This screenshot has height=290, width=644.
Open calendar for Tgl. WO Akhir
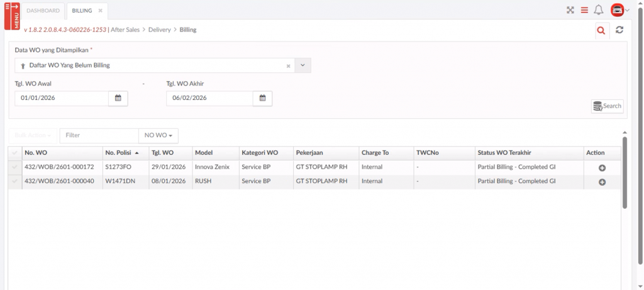coord(262,98)
